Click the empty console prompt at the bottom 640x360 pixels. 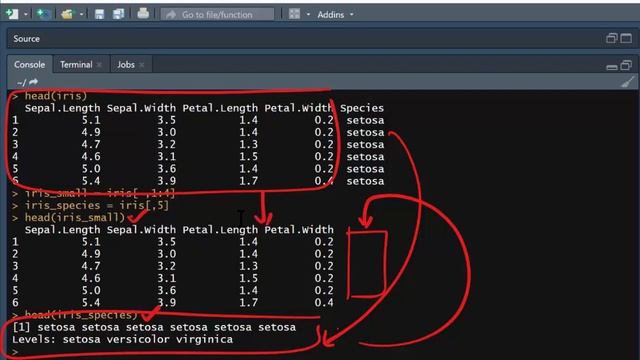click(16, 352)
